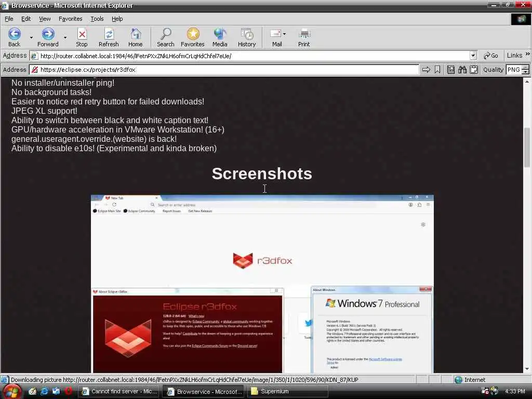Image resolution: width=532 pixels, height=399 pixels.
Task: Switch to 'Cannot find server' taskbar window
Action: [x=119, y=392]
